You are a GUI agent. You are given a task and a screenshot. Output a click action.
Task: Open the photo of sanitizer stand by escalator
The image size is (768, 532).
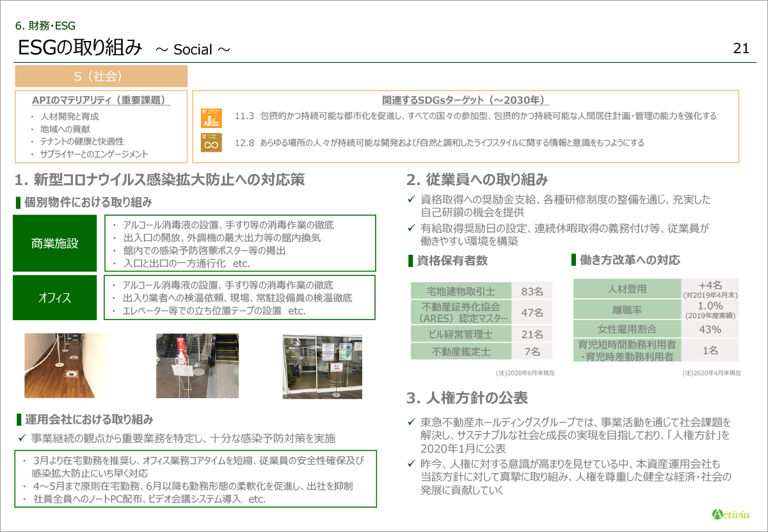coord(197,366)
